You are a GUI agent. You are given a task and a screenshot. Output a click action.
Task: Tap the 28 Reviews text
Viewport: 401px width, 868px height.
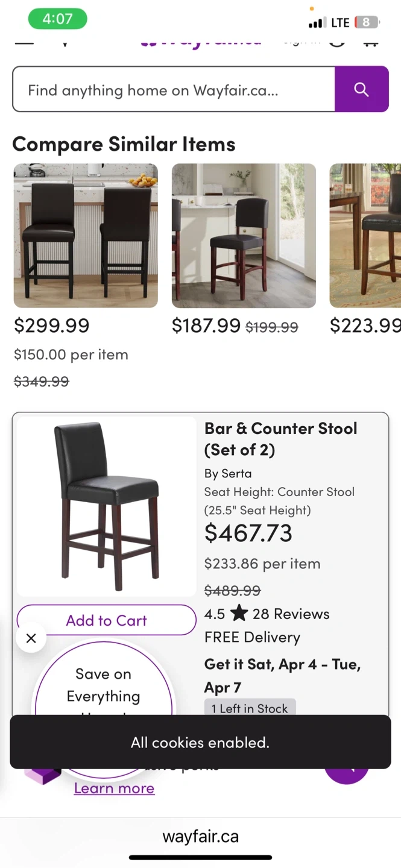coord(291,614)
